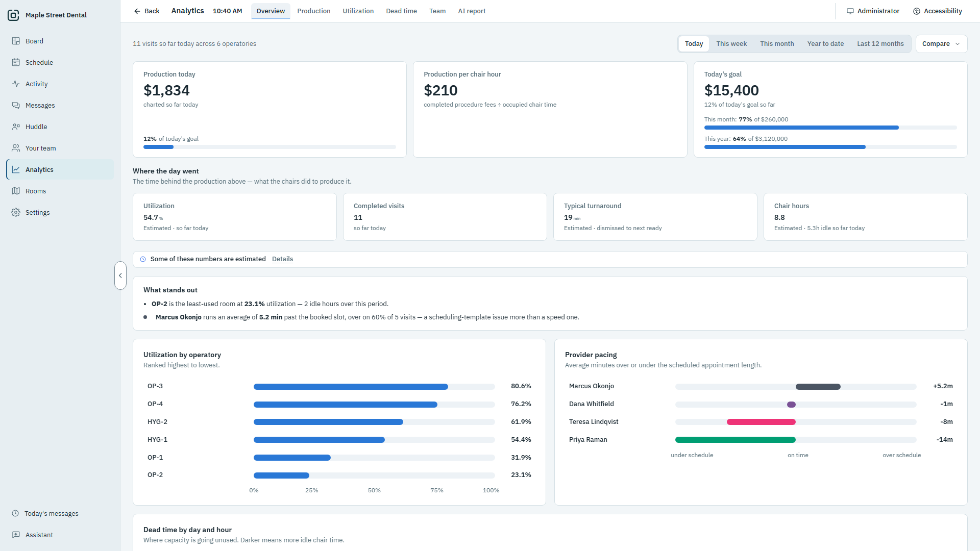Switch to the Team tab
980x551 pixels.
[x=437, y=11]
